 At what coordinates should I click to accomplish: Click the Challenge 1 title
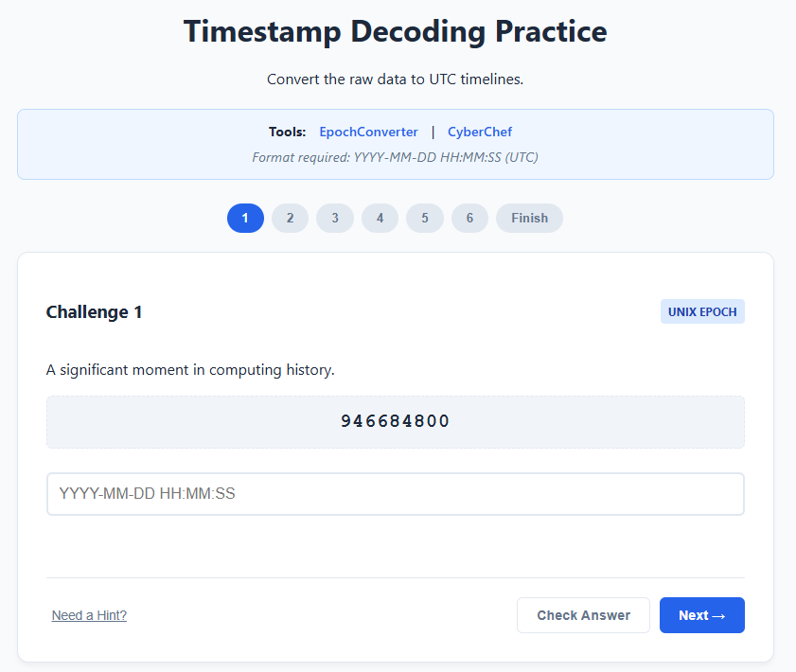coord(95,312)
